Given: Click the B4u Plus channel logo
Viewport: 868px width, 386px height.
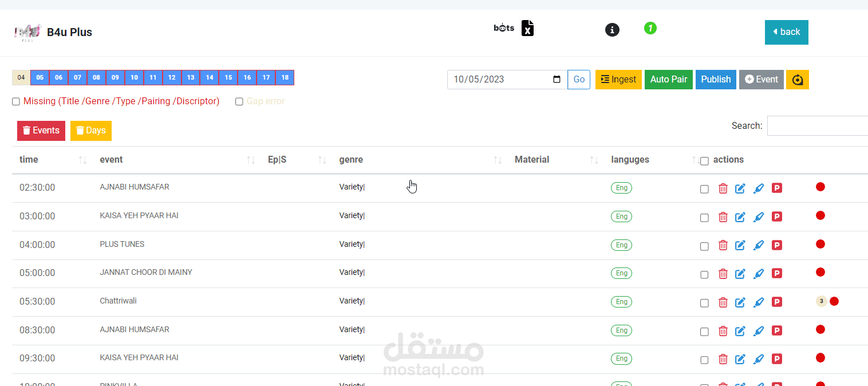Looking at the screenshot, I should (27, 32).
